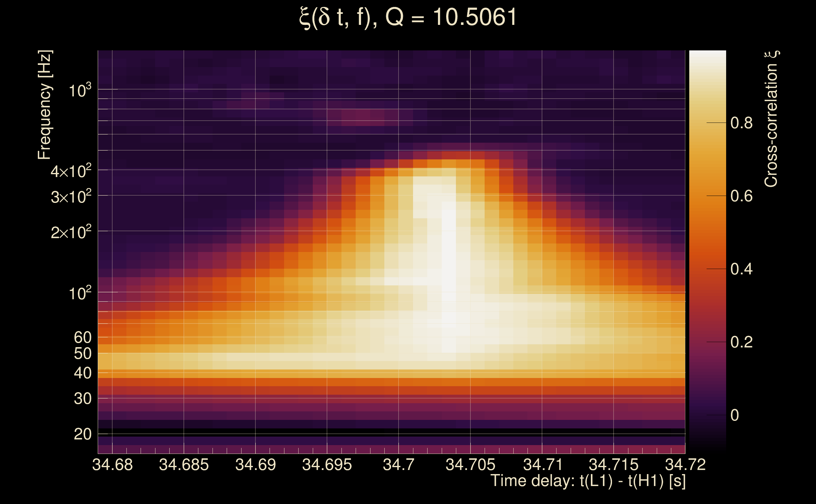Screen dimensions: 816x504
Task: Click the 60 Hz y-axis tick label
Action: point(82,338)
